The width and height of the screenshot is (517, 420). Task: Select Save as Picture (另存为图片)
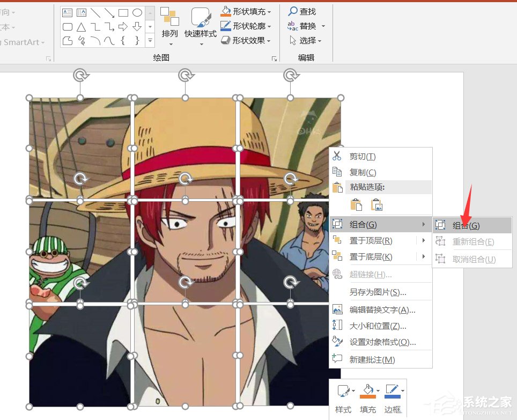click(x=378, y=292)
